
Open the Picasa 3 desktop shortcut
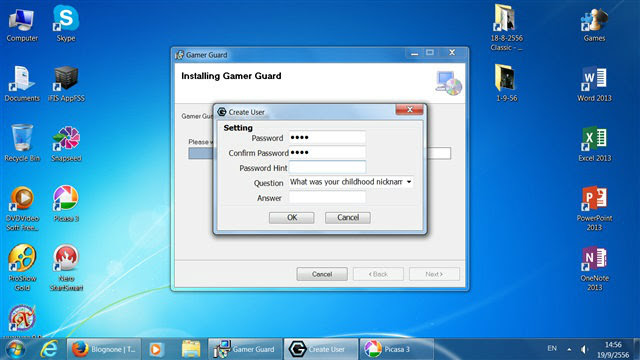tap(66, 204)
